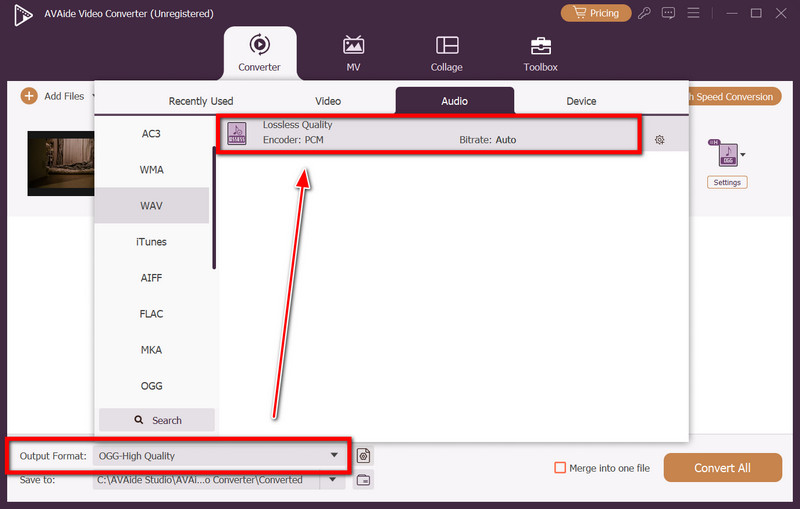This screenshot has height=509, width=800.
Task: Open the output folder icon
Action: click(363, 480)
